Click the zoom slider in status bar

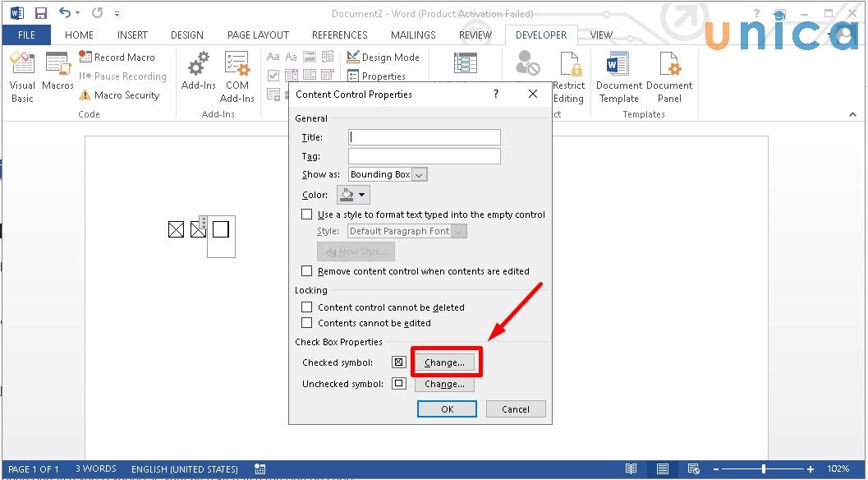coord(763,469)
